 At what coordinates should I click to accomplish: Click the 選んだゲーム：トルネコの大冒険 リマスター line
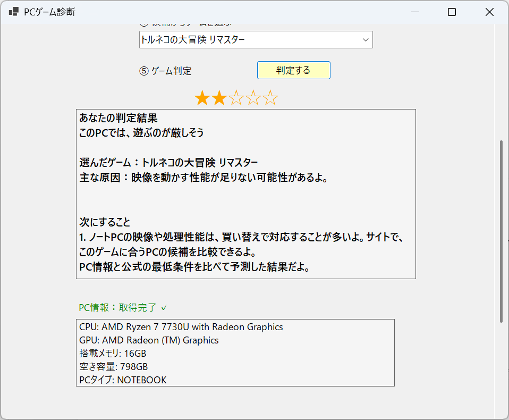click(168, 162)
